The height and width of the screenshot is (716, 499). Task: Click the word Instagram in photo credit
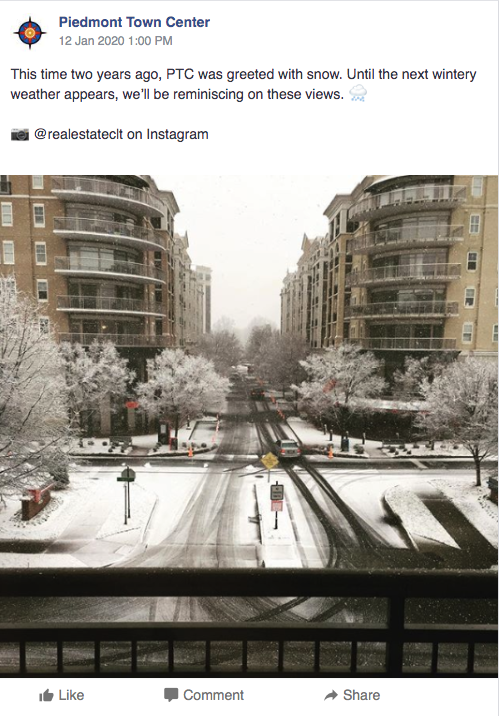(177, 134)
